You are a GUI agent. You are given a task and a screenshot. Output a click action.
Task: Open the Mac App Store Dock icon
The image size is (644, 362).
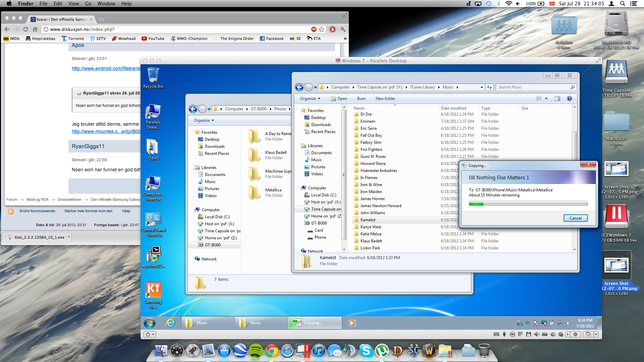coord(224,351)
